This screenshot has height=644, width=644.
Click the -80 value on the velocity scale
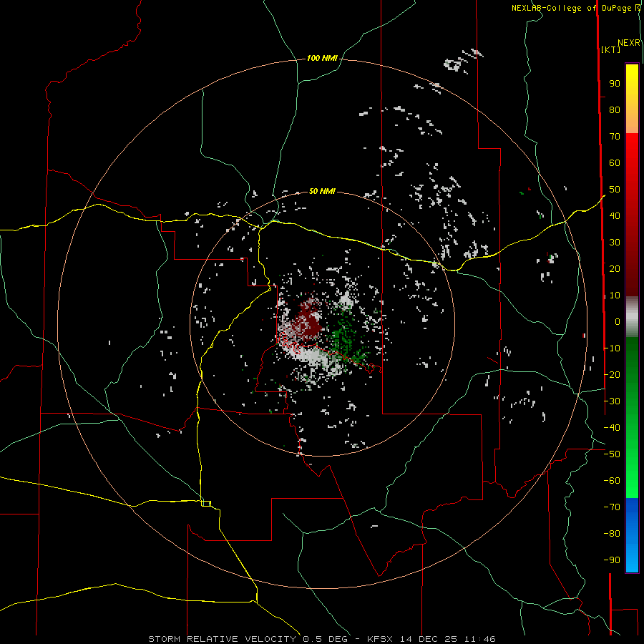point(612,534)
